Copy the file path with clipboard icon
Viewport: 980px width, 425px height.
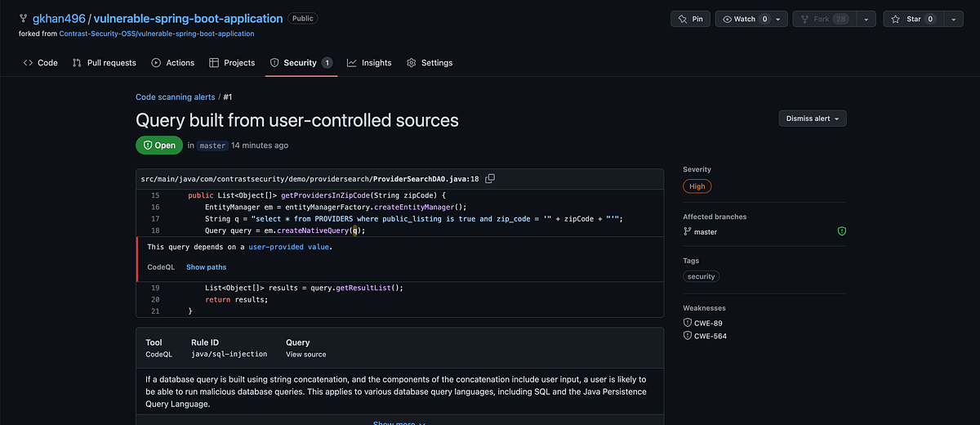(x=490, y=178)
